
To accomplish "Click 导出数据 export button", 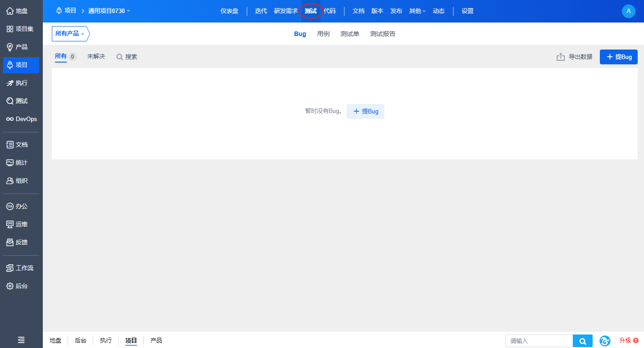I will 575,57.
